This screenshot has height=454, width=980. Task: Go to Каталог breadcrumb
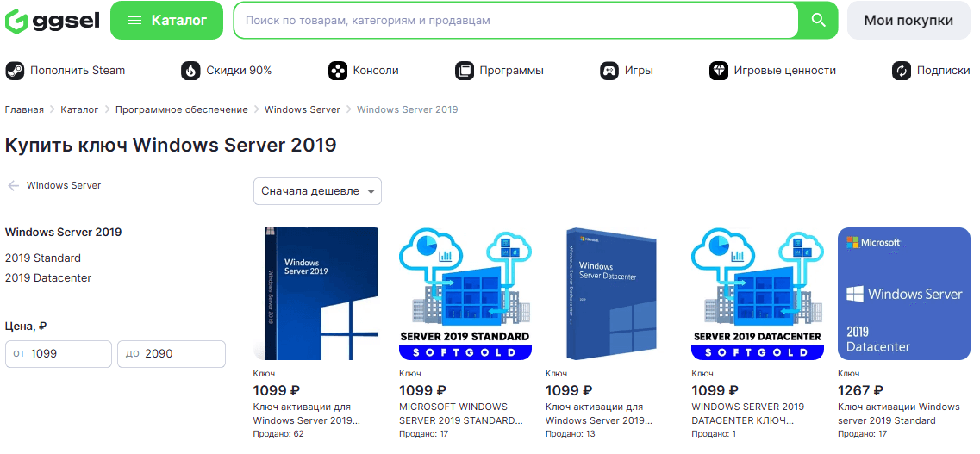tap(79, 109)
